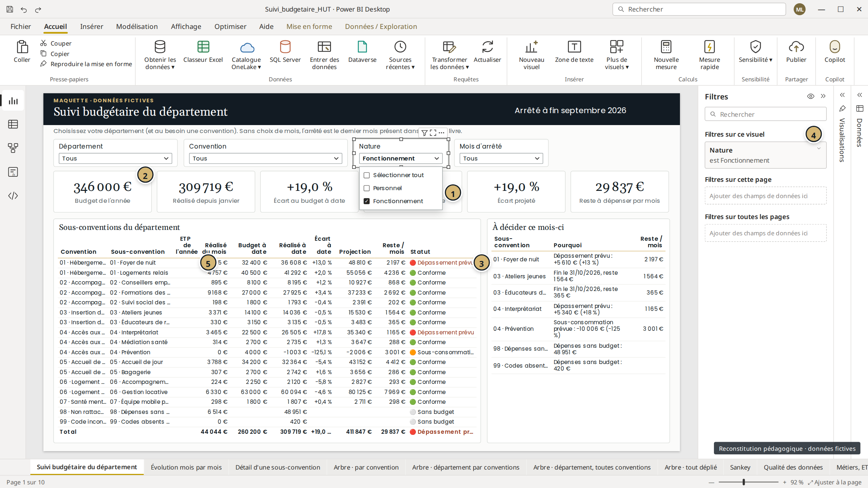Create a Nouvelle mesure
Viewport: 868px width, 488px height.
(666, 54)
